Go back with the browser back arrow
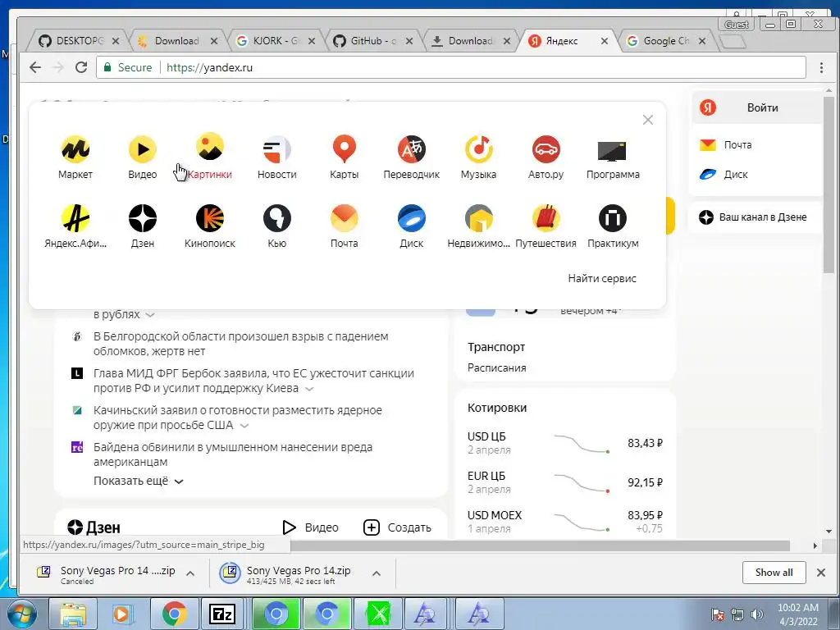 [35, 67]
